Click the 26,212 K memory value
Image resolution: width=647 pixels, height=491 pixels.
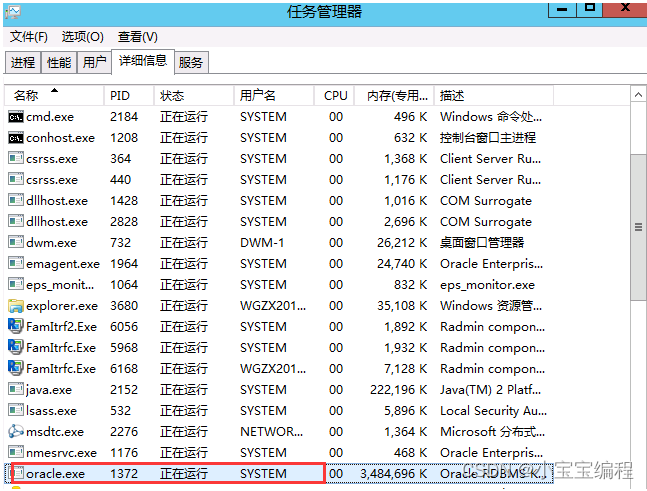[402, 243]
